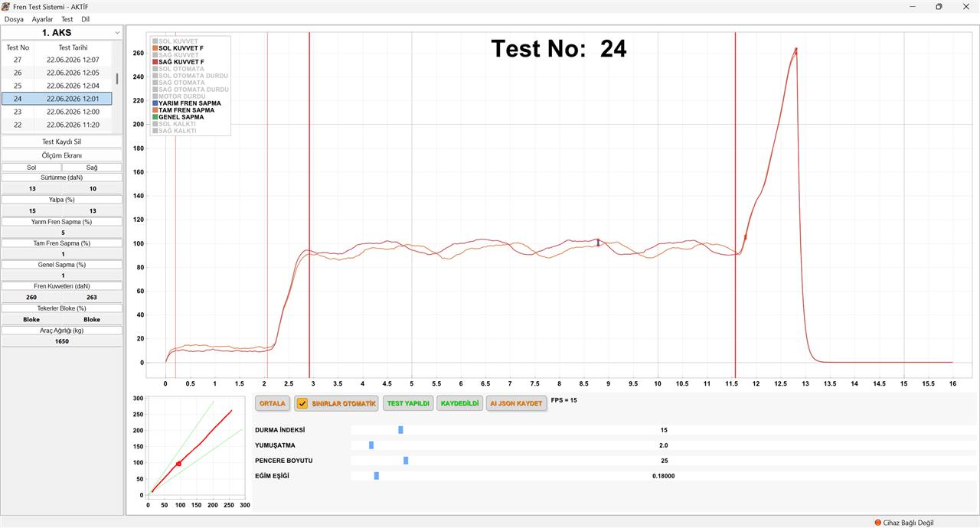
Task: Open the Dosya menu
Action: tap(14, 19)
